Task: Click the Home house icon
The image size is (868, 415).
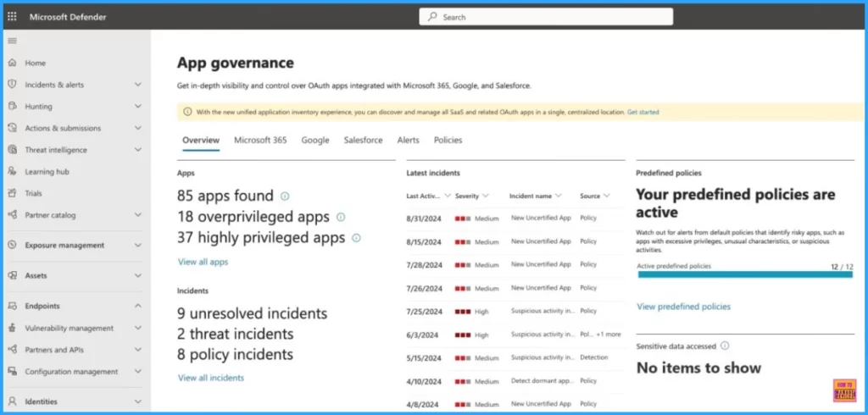Action: [12, 63]
